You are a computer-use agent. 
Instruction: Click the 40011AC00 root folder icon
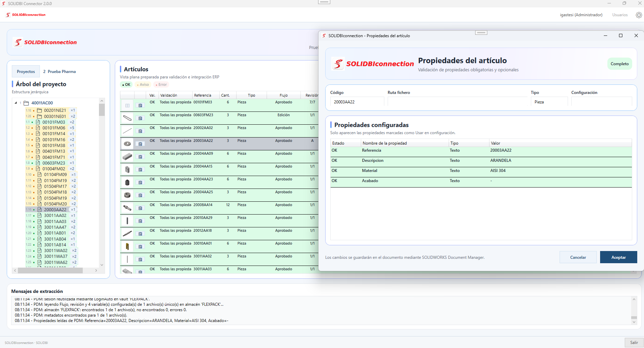pos(26,103)
